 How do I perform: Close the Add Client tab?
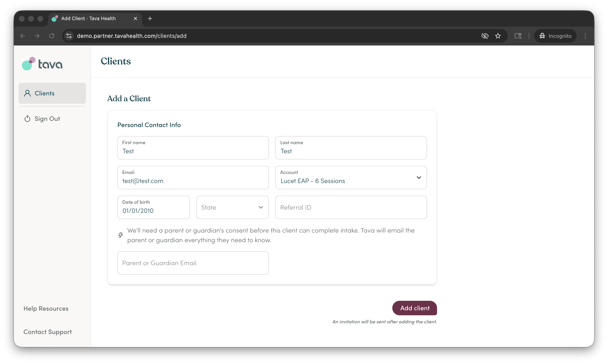(x=135, y=18)
